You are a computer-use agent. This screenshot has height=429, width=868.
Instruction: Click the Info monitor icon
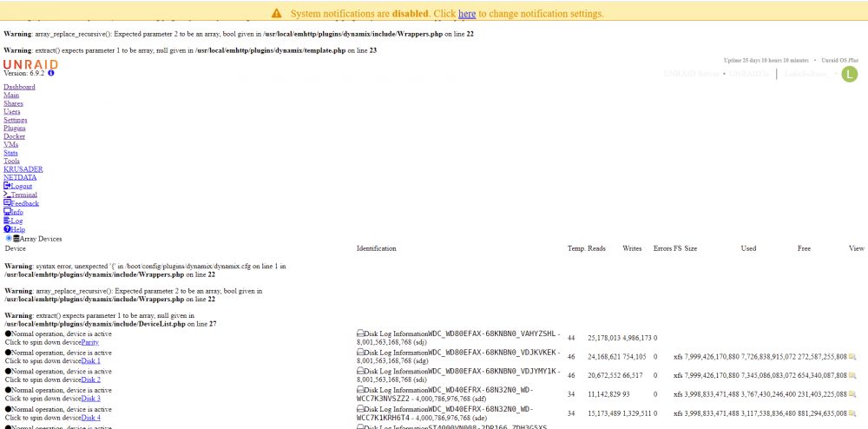7,211
